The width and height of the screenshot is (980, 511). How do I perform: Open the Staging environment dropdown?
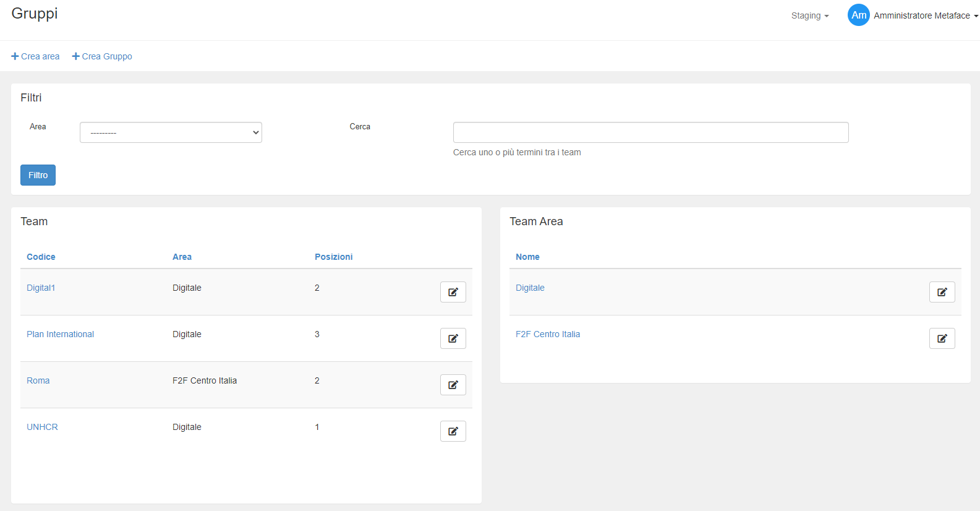click(x=809, y=15)
